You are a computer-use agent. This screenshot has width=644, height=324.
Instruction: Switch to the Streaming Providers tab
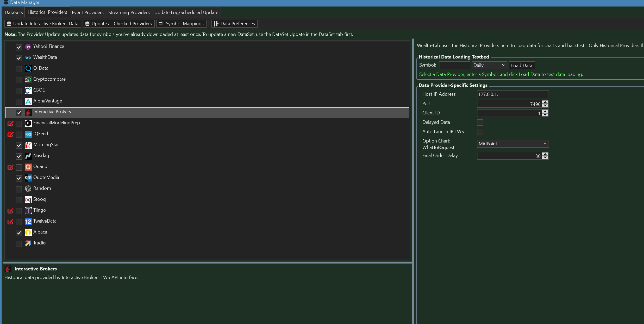click(129, 12)
